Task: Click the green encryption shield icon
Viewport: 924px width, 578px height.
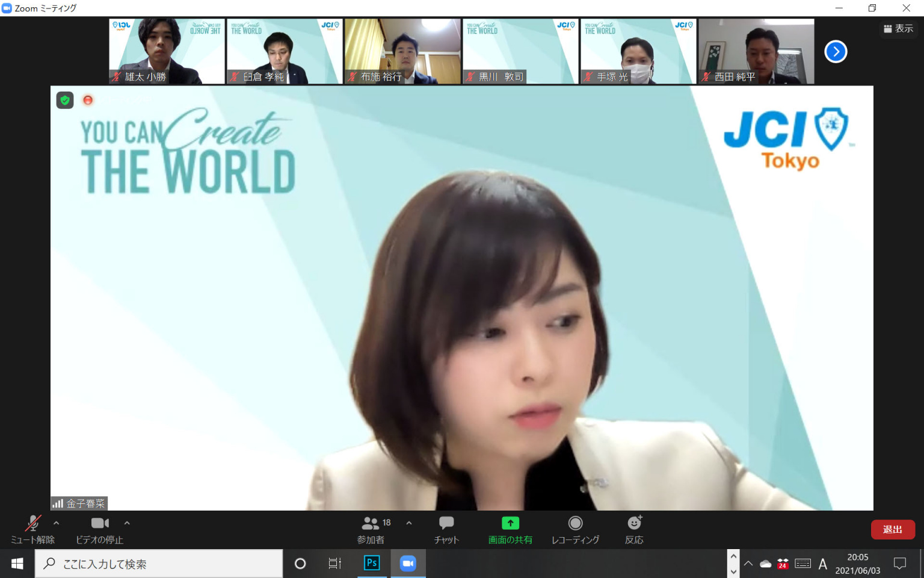Action: point(65,100)
